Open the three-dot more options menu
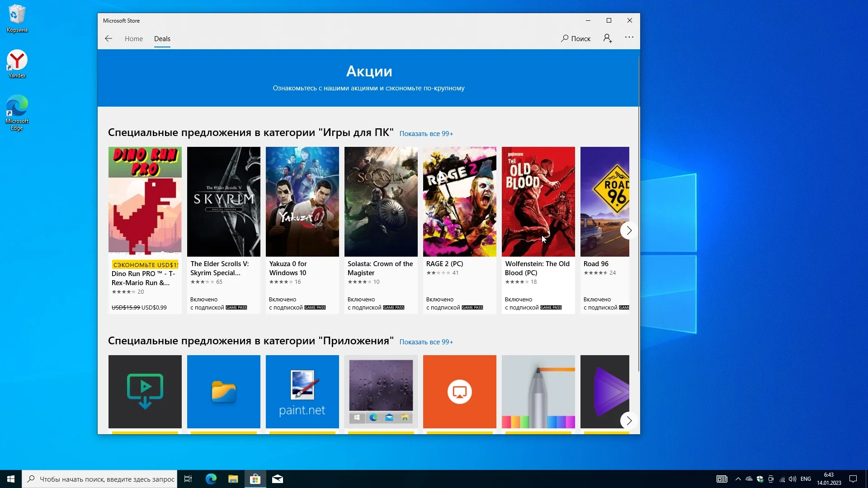The image size is (868, 488). tap(629, 38)
